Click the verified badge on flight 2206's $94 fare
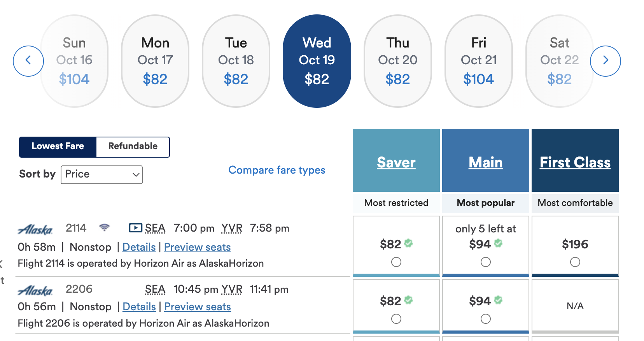 tap(499, 300)
